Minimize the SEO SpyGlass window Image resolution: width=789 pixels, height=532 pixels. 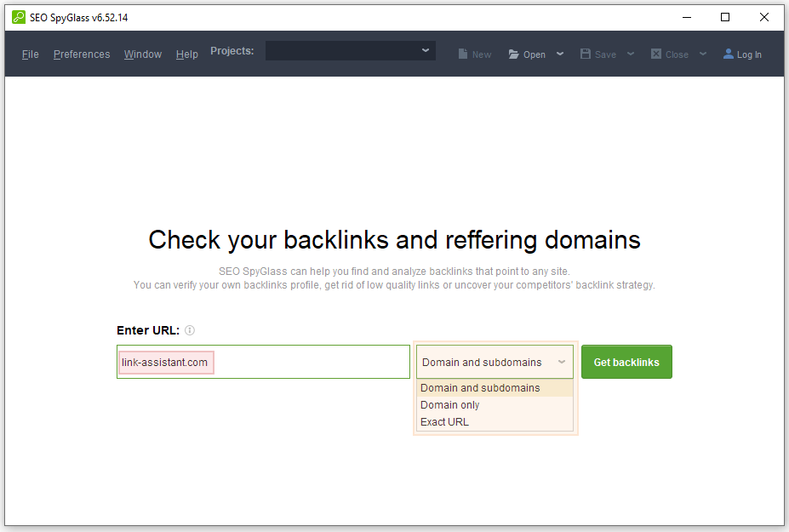tap(687, 17)
